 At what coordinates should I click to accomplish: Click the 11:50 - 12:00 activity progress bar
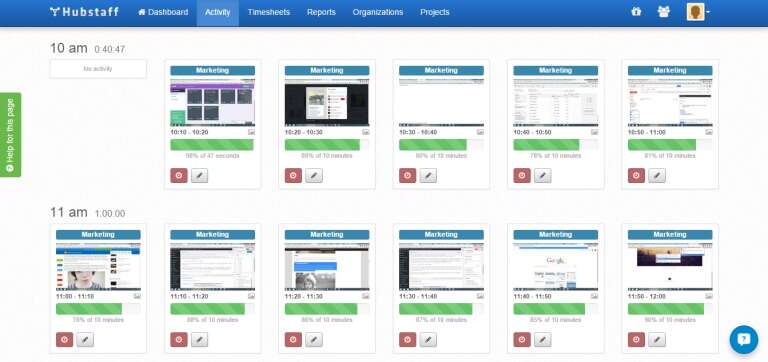[x=670, y=309]
